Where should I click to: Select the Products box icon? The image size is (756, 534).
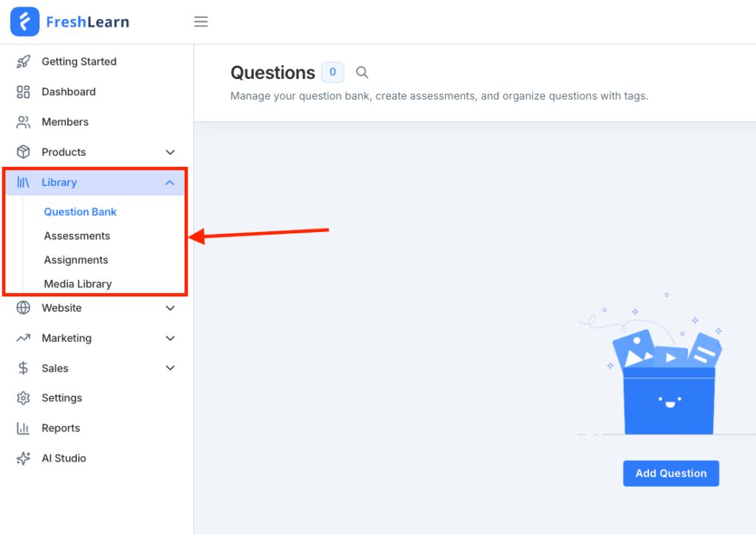(x=22, y=152)
